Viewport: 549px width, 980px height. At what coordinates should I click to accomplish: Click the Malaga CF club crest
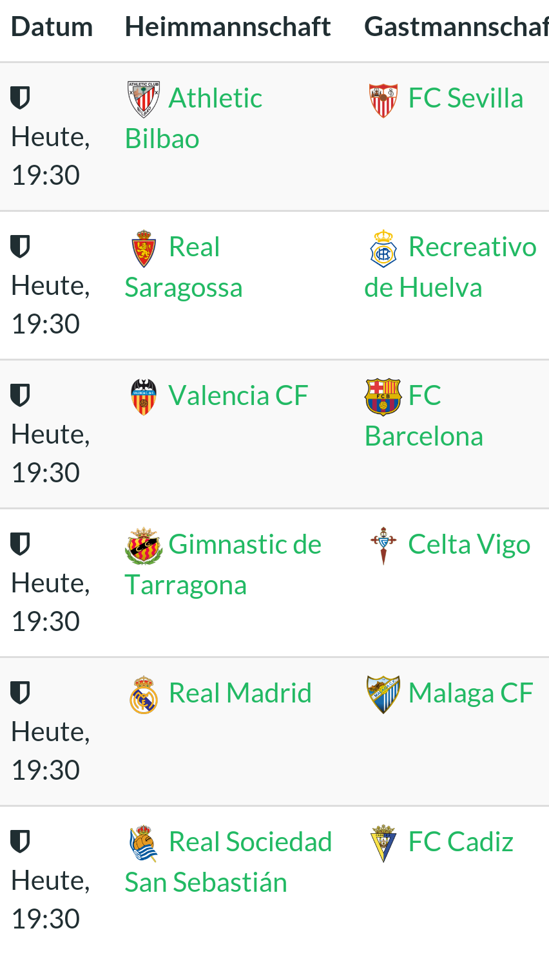coord(383,695)
